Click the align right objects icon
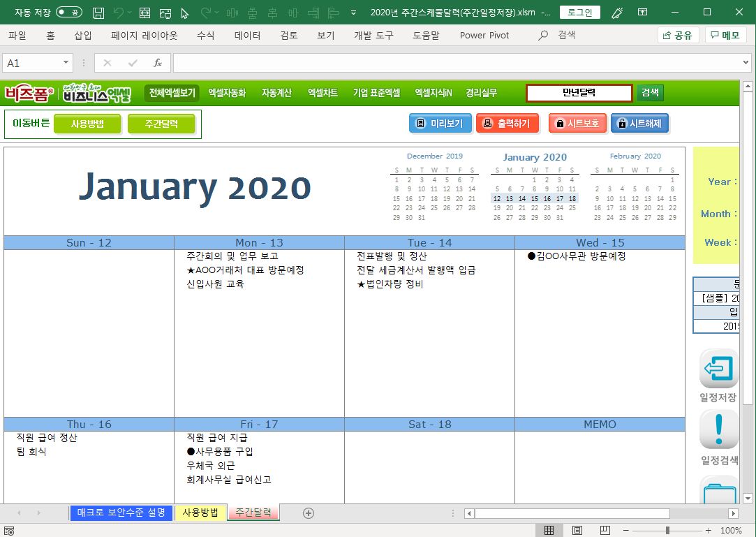Screen dimensions: 756x537 [314, 13]
